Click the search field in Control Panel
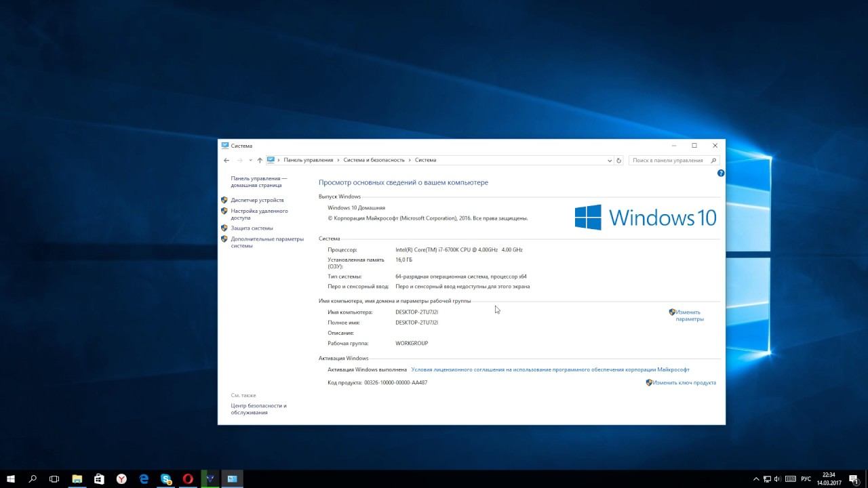 point(673,161)
